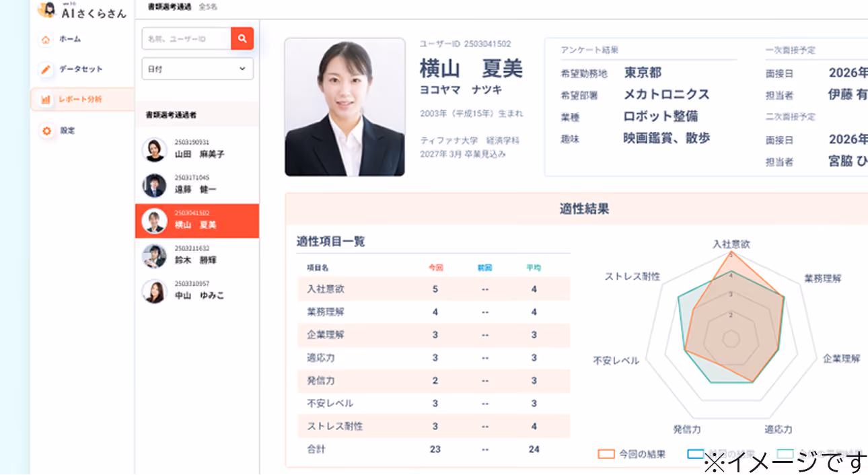The height and width of the screenshot is (475, 868).
Task: Click the ストレス耐性 table row label
Action: (335, 427)
